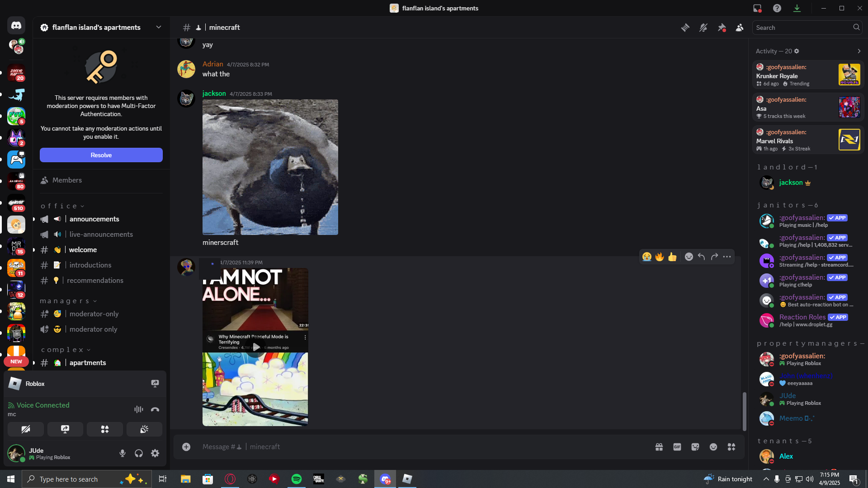Open the Threads icon in channel header
868x488 pixels.
685,28
